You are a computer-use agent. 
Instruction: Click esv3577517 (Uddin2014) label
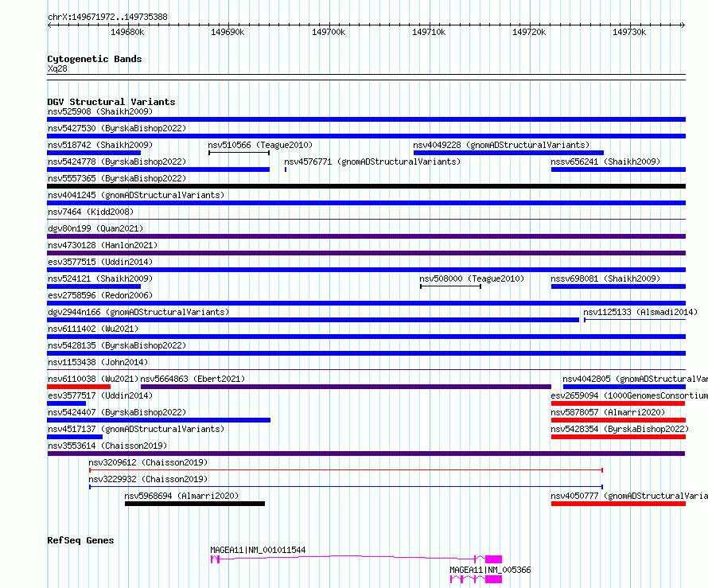pyautogui.click(x=100, y=395)
